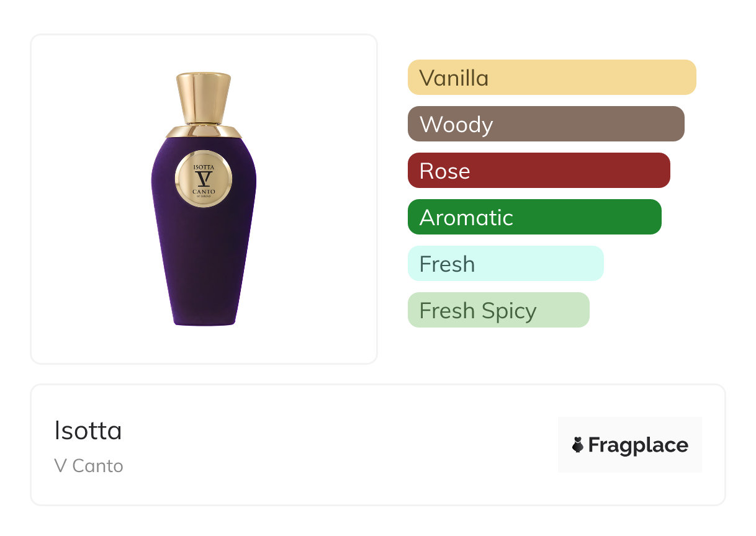Choose the green Aromatic accord bar
Viewport: 756px width, 536px height.
[x=534, y=217]
